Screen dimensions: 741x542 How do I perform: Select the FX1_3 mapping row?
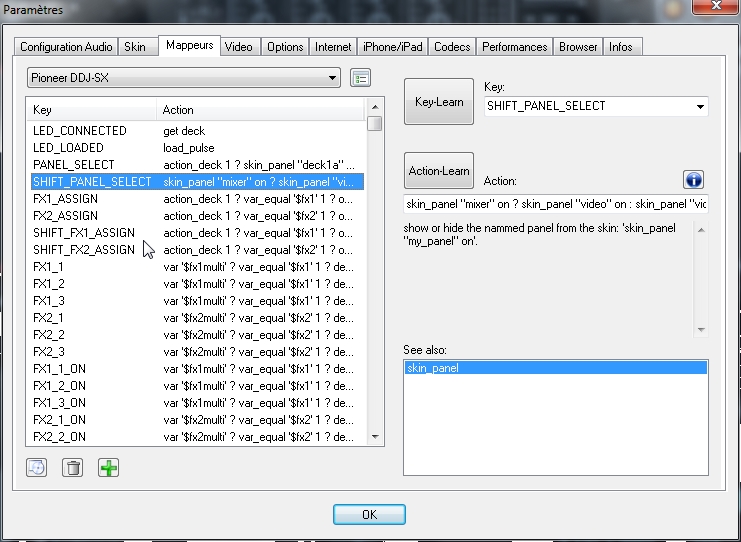pos(197,301)
